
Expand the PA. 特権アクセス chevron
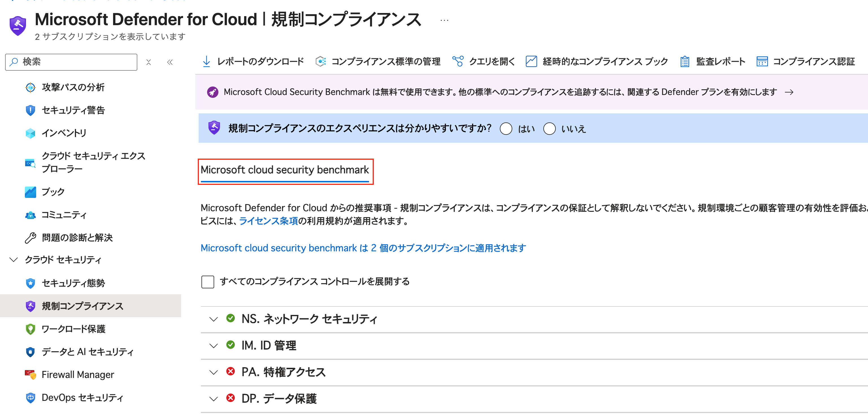click(213, 372)
